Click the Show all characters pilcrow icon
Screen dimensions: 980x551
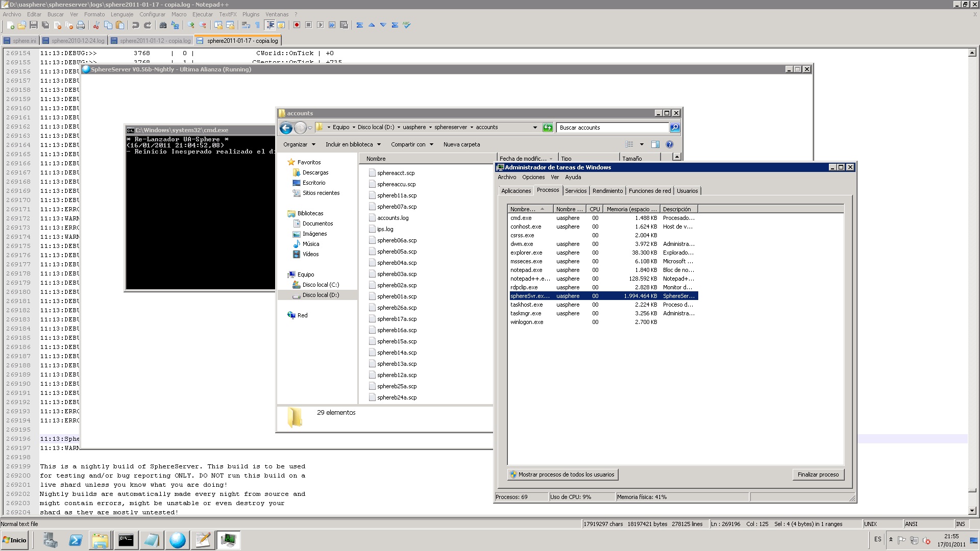tap(257, 25)
